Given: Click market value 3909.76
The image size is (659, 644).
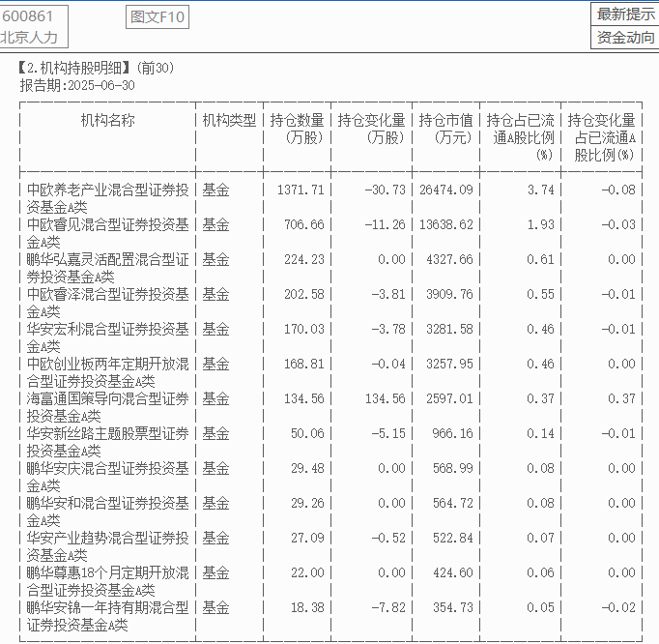Looking at the screenshot, I should [x=449, y=295].
